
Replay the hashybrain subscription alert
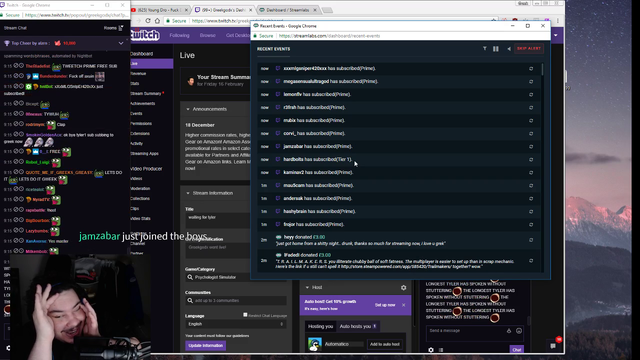pos(531,212)
